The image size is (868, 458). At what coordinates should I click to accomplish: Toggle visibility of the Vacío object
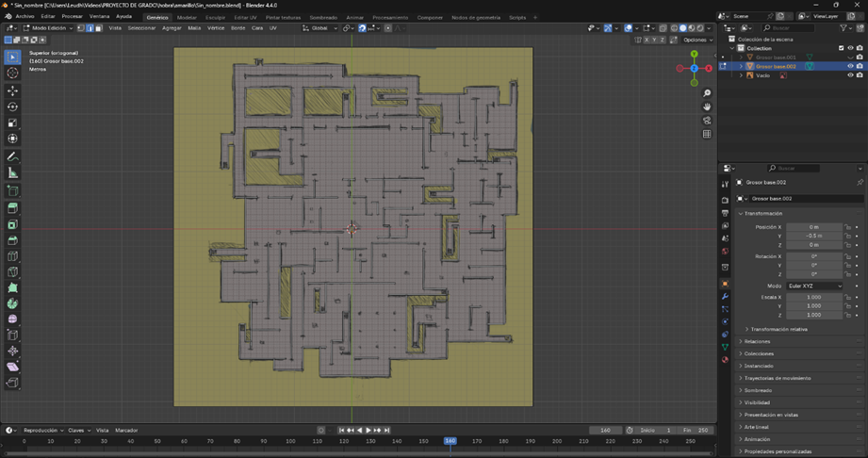(x=850, y=75)
